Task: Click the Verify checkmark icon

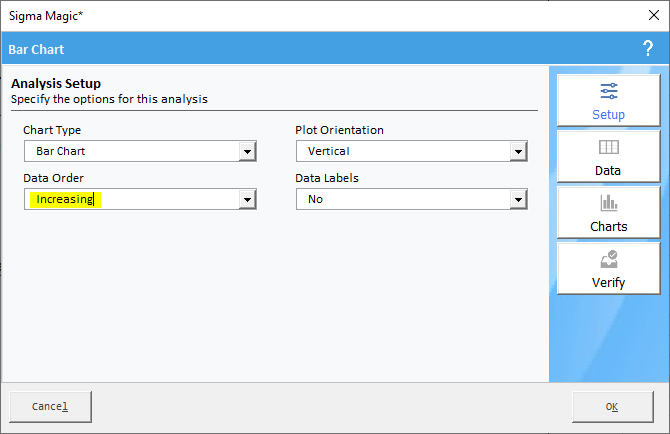Action: (x=609, y=259)
